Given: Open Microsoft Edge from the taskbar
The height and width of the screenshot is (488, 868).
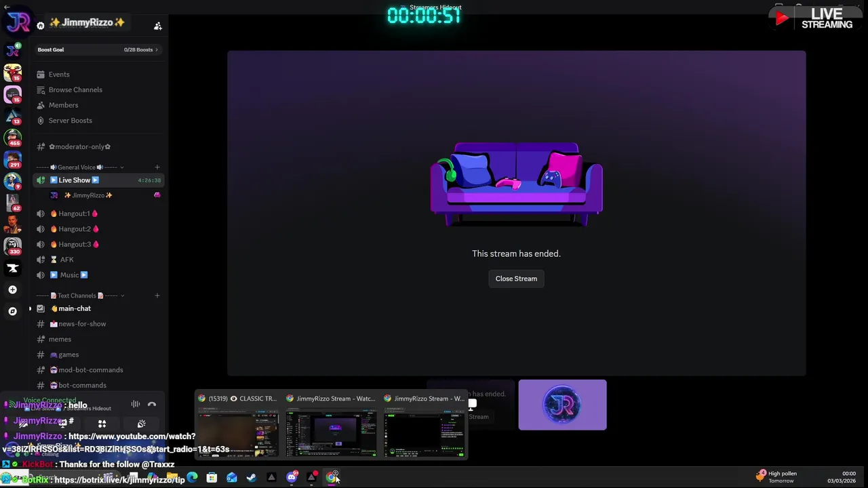Looking at the screenshot, I should coord(193,478).
